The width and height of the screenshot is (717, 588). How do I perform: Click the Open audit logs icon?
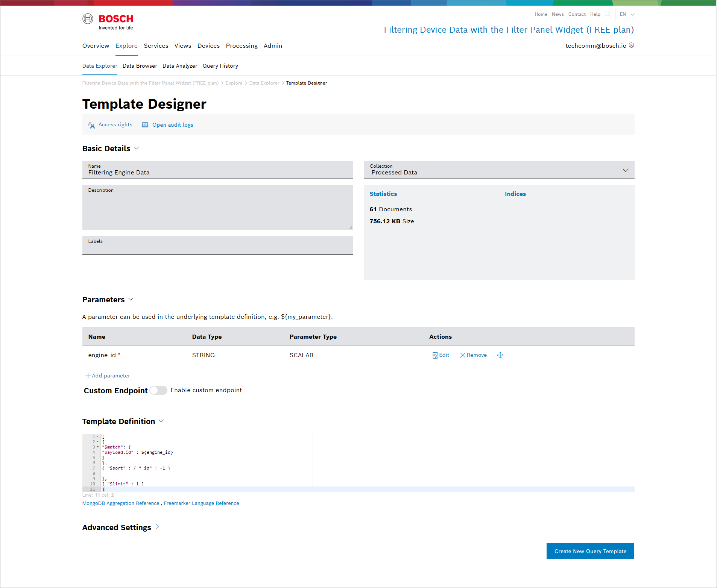[145, 125]
